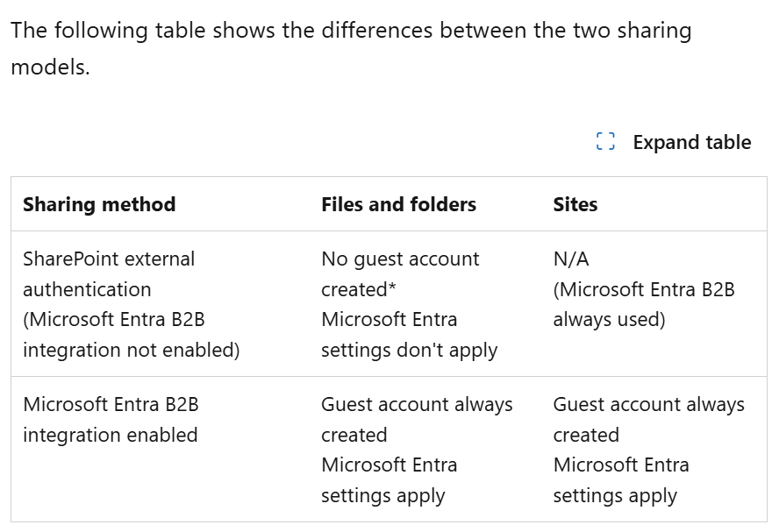Click the N/A cell under Sites

click(570, 259)
